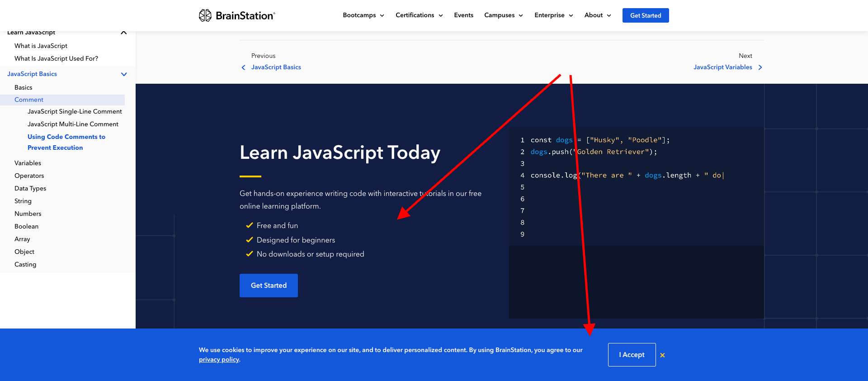Open Numbers in the sidebar
The height and width of the screenshot is (381, 868).
[28, 214]
